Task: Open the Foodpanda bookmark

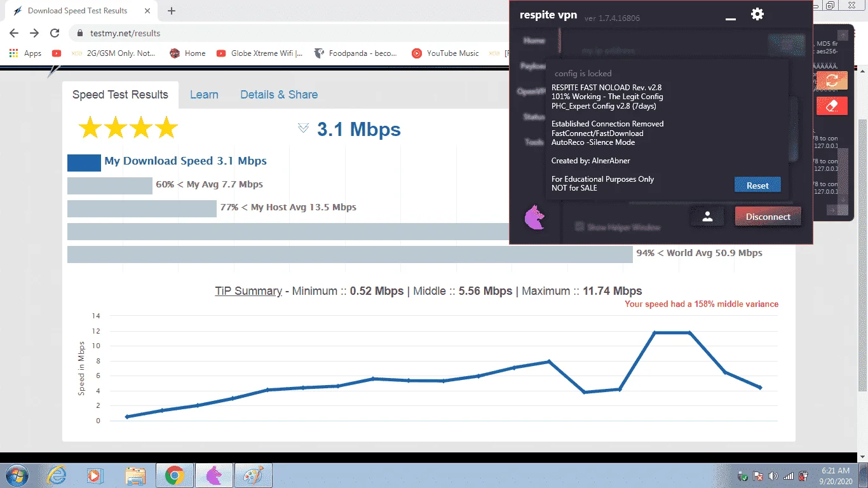Action: click(x=356, y=53)
